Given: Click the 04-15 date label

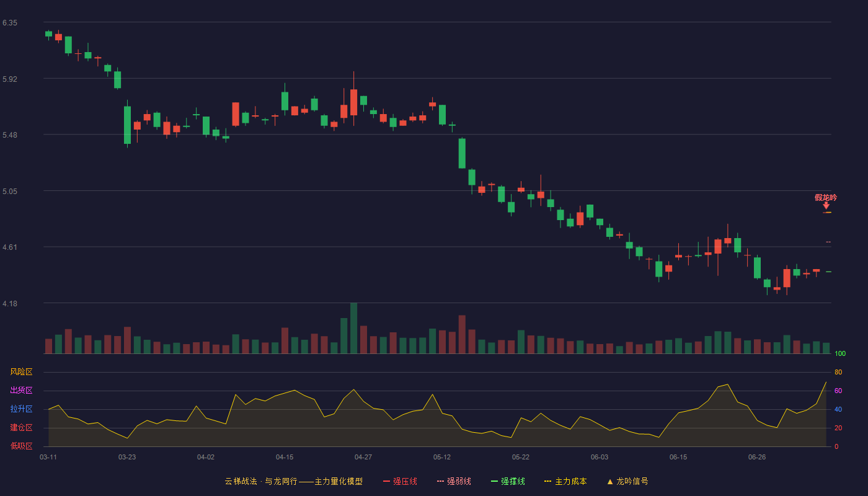Looking at the screenshot, I should click(x=285, y=457).
